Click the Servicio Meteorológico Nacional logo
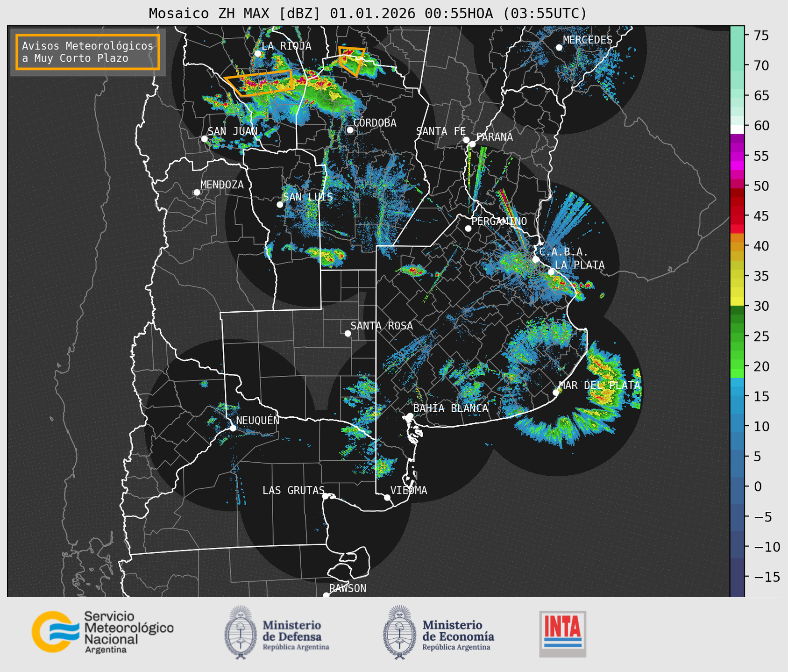 [x=102, y=632]
